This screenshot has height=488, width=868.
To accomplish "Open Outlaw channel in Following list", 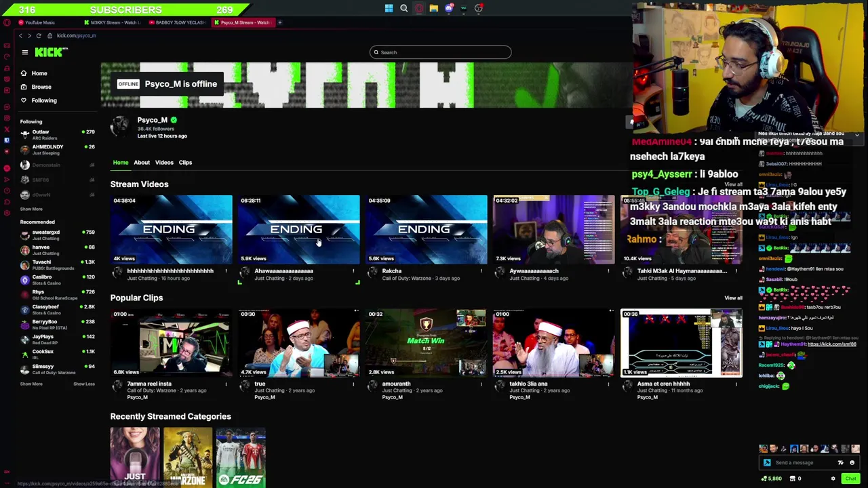I will (x=57, y=134).
